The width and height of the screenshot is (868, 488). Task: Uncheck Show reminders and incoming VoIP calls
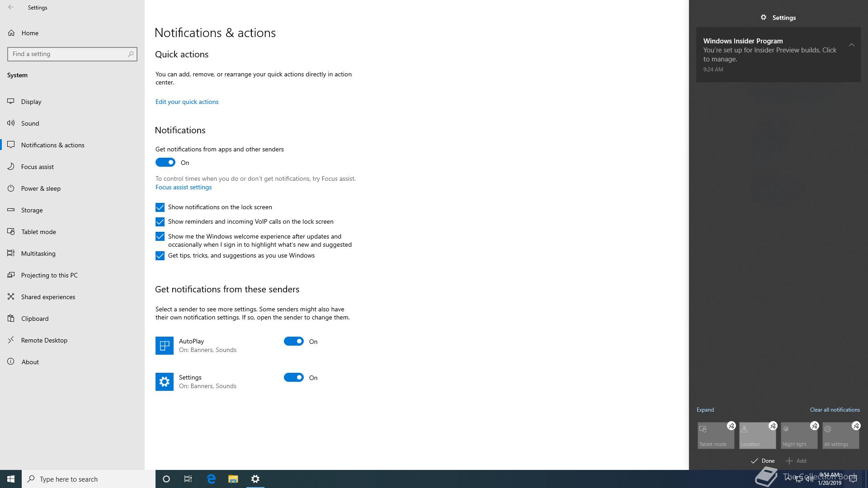click(x=160, y=222)
